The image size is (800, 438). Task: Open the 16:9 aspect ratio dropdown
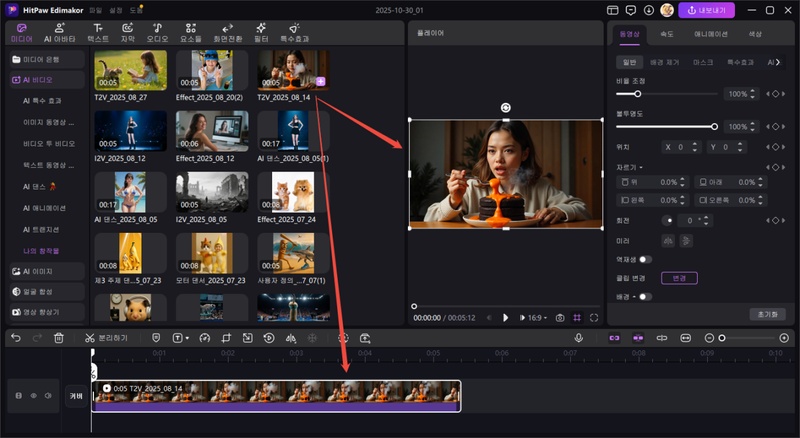pos(537,317)
